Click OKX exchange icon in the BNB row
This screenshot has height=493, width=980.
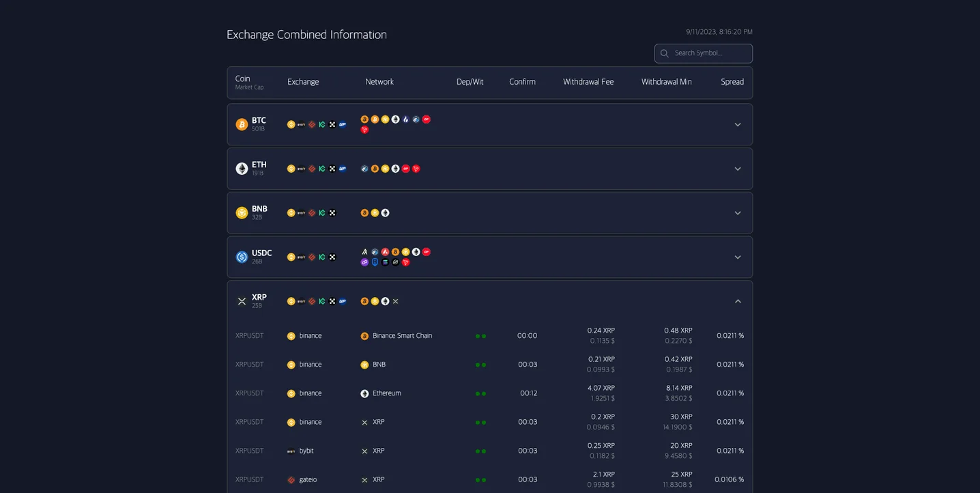click(332, 213)
